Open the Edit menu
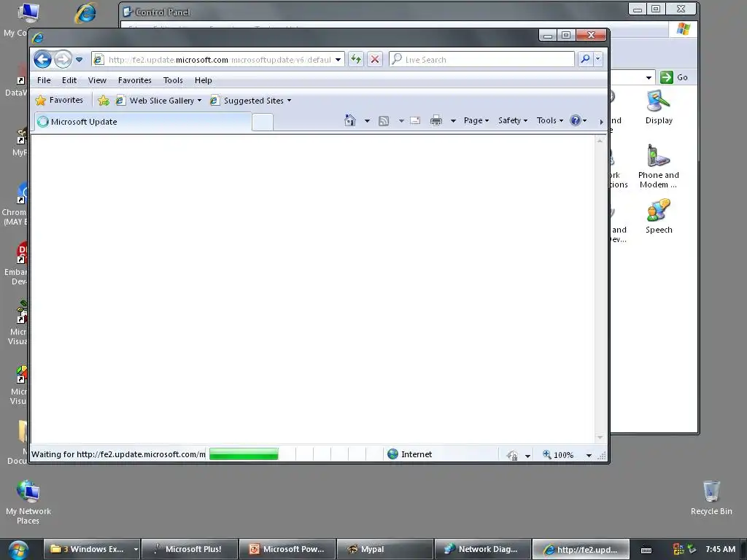Viewport: 747px width, 560px height. [69, 80]
